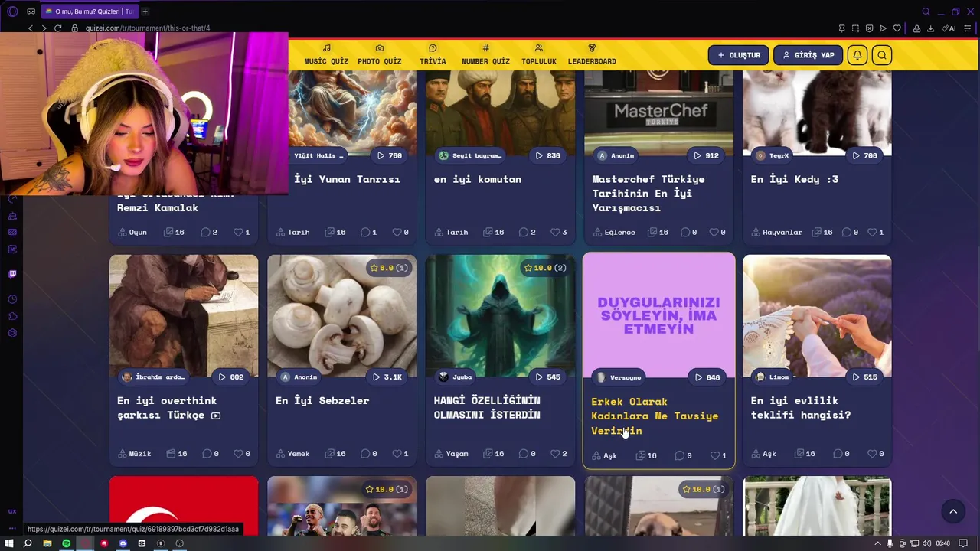The height and width of the screenshot is (551, 980).
Task: Click the Versogno author badge
Action: (619, 377)
